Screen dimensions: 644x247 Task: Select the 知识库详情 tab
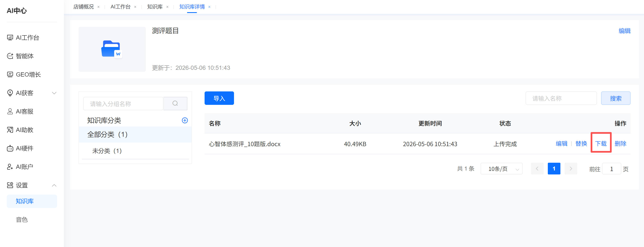coord(192,7)
